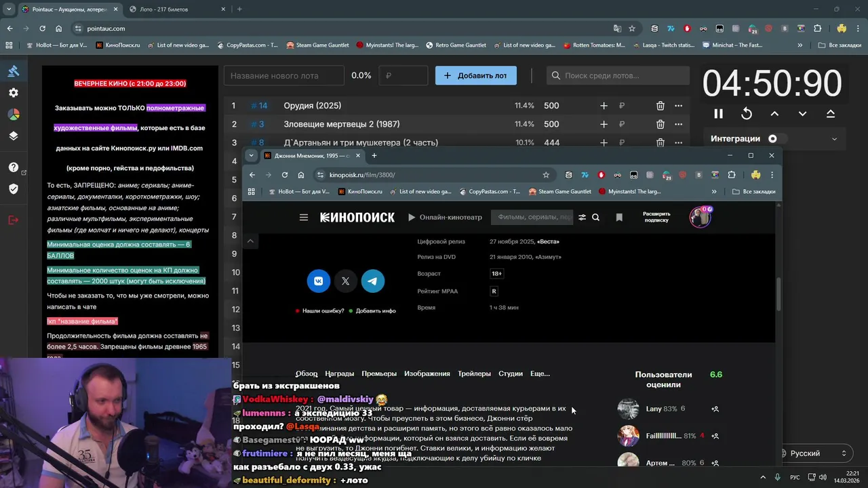Open Онлайн-кинотеатр link
The image size is (868, 488).
pos(445,218)
